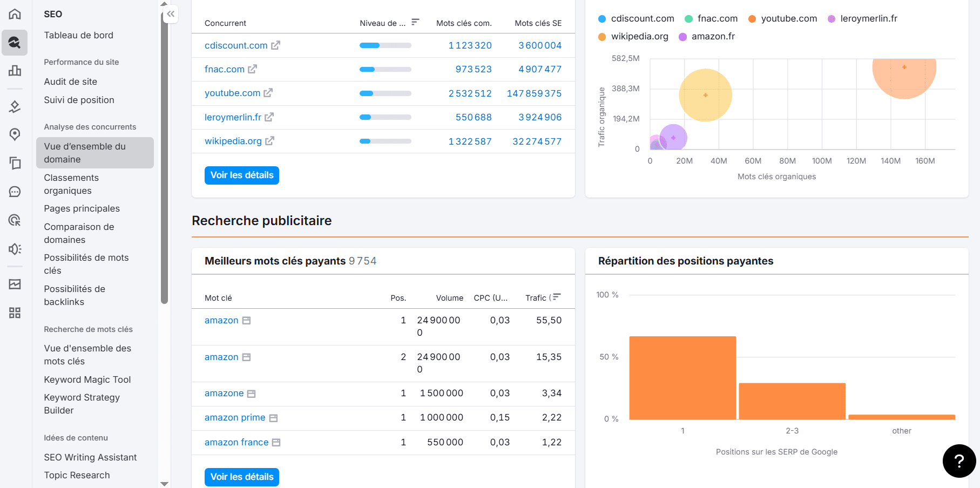Screen dimensions: 980x488
Task: Open the home icon in left rail
Action: pyautogui.click(x=15, y=14)
